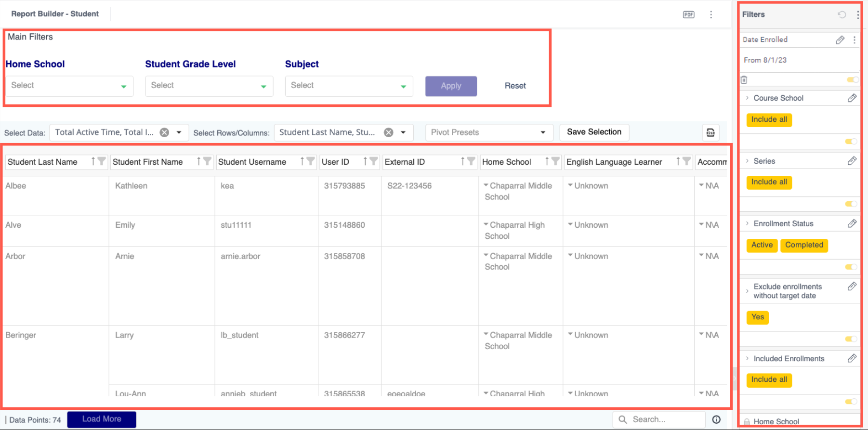Filter the Student Last Name column
The height and width of the screenshot is (430, 868).
pos(102,161)
